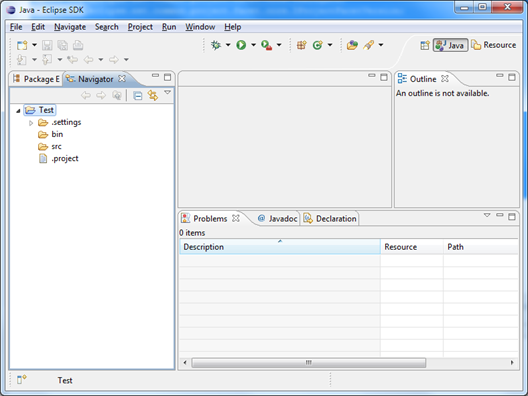The width and height of the screenshot is (528, 396).
Task: Open the Next Annotation dropdown arrow
Action: (34, 60)
